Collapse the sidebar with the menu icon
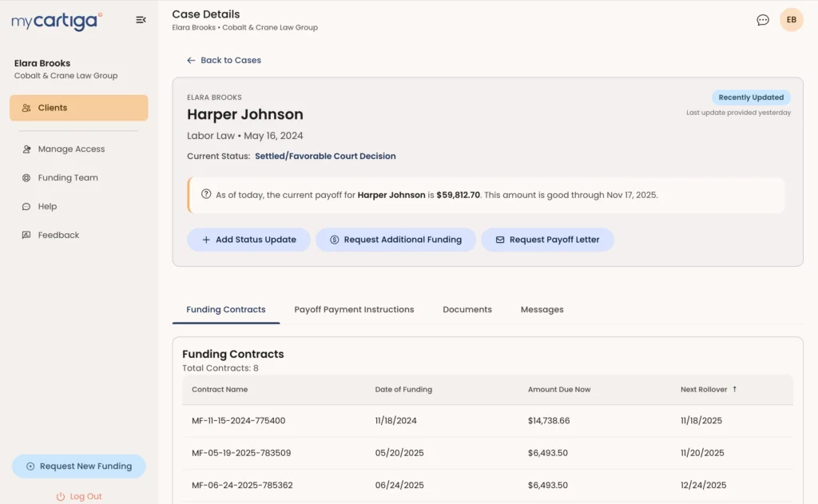 click(141, 20)
